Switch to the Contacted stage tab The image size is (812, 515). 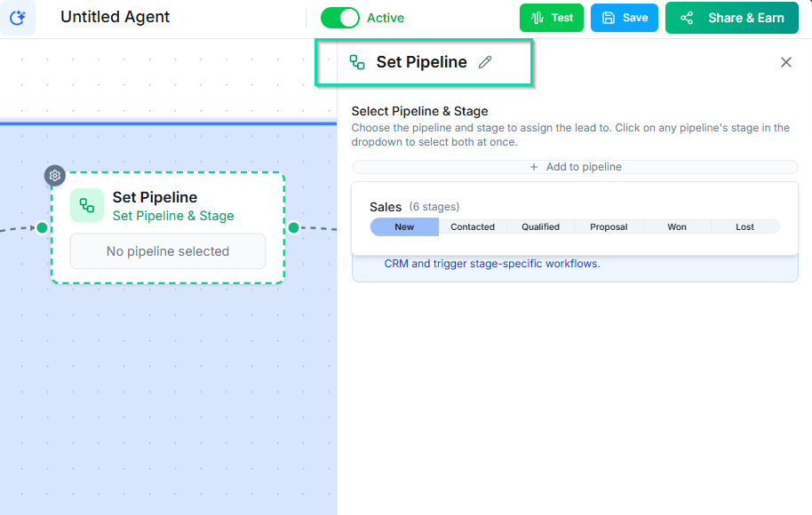[472, 226]
